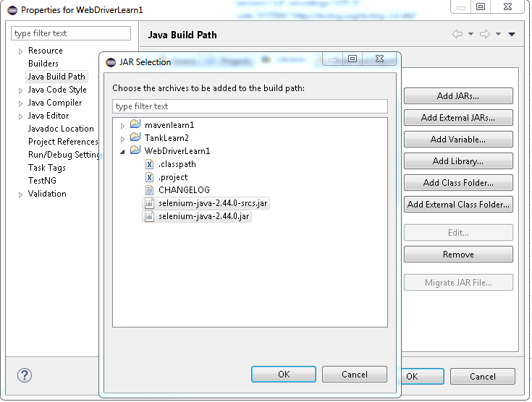This screenshot has height=402, width=532.
Task: Select Java Build Path in properties tree
Action: pos(56,77)
